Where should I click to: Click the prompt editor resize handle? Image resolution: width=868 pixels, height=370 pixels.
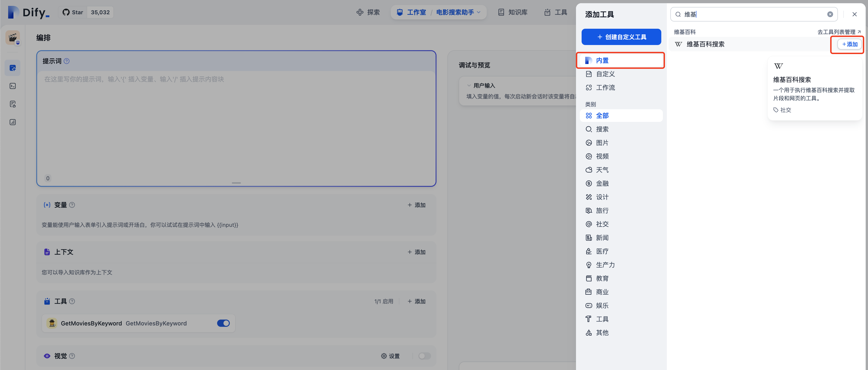tap(236, 183)
